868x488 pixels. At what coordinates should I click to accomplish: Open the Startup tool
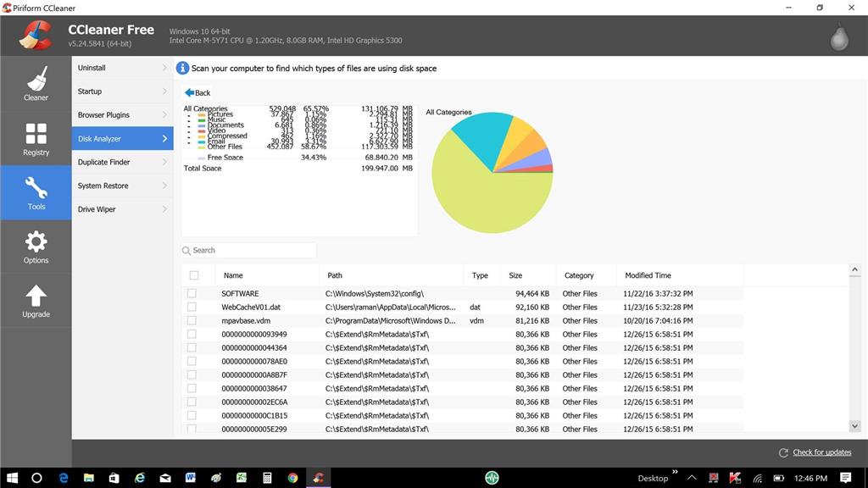pyautogui.click(x=122, y=91)
